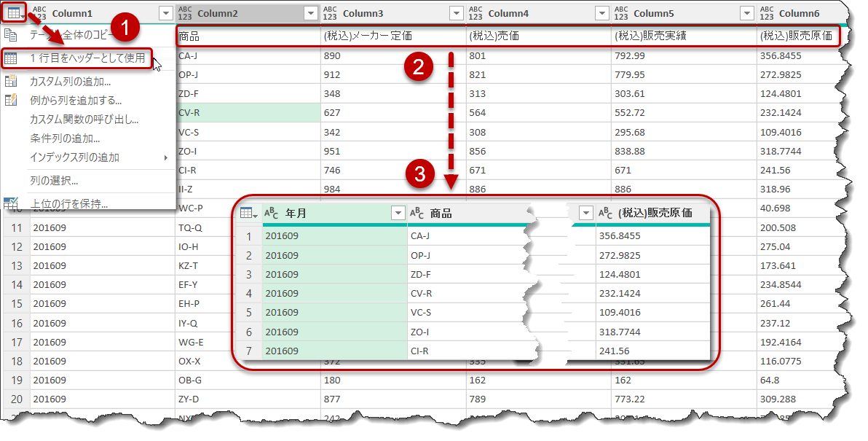
Task: Open the Column4 filter dropdown
Action: click(x=602, y=13)
